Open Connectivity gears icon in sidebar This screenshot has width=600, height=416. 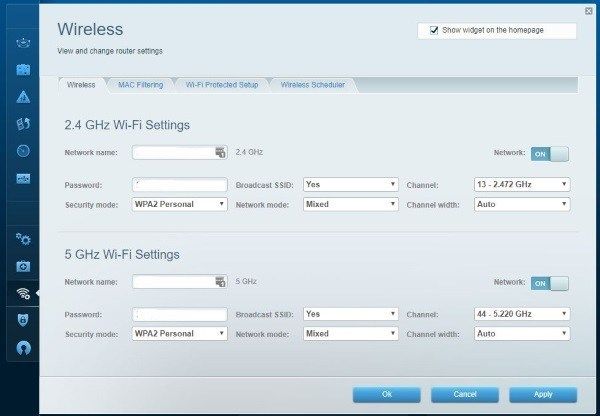[23, 240]
